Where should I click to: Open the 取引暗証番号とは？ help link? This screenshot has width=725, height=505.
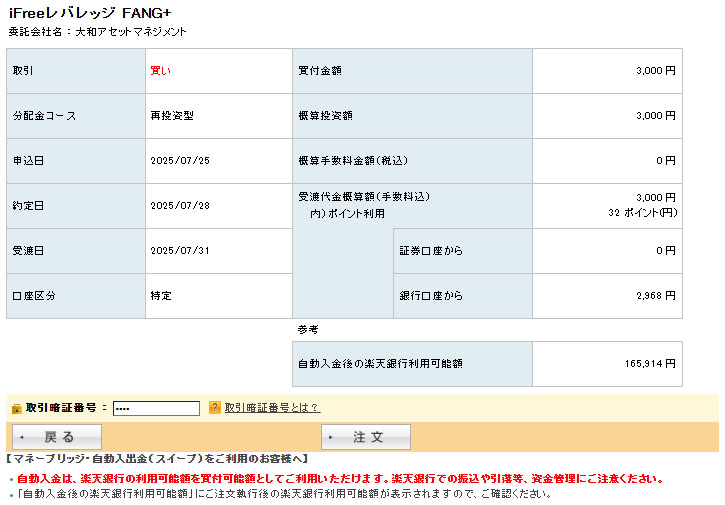271,408
